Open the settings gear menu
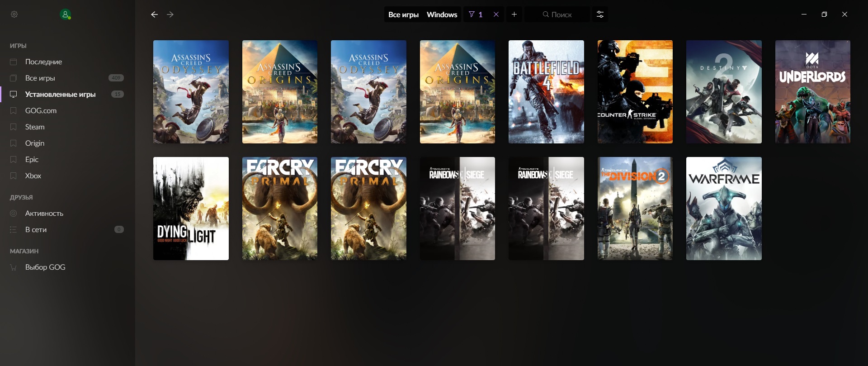This screenshot has height=366, width=868. click(14, 14)
